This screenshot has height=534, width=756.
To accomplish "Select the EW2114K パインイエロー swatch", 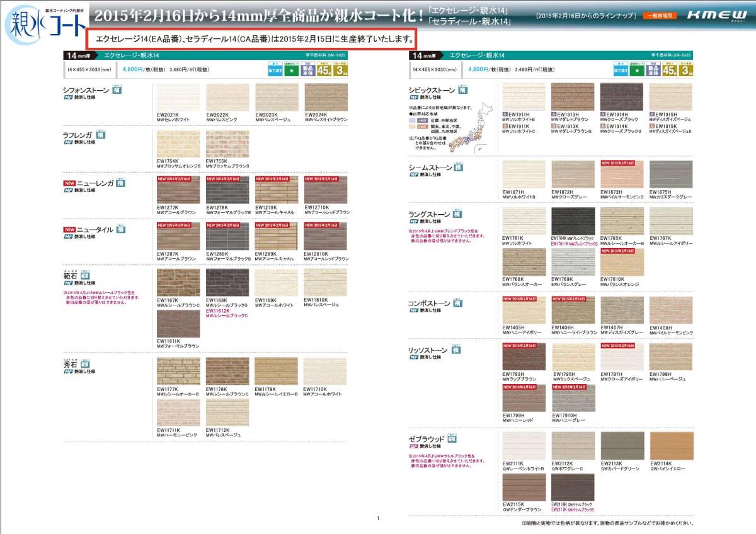I will 672,446.
